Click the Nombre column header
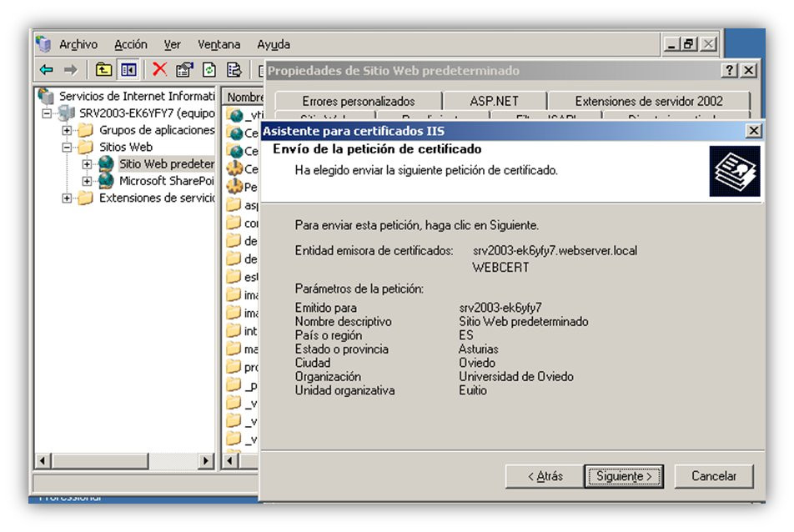 [x=244, y=97]
